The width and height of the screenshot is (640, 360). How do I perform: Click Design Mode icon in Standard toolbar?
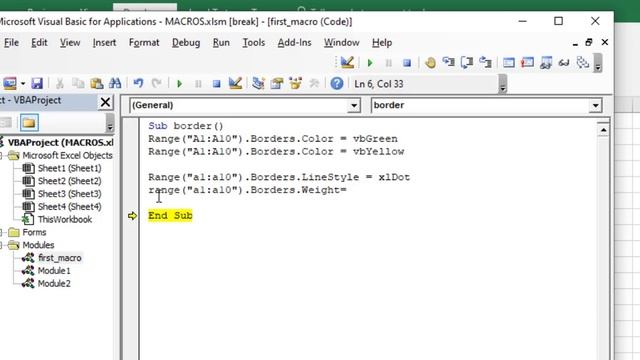235,84
